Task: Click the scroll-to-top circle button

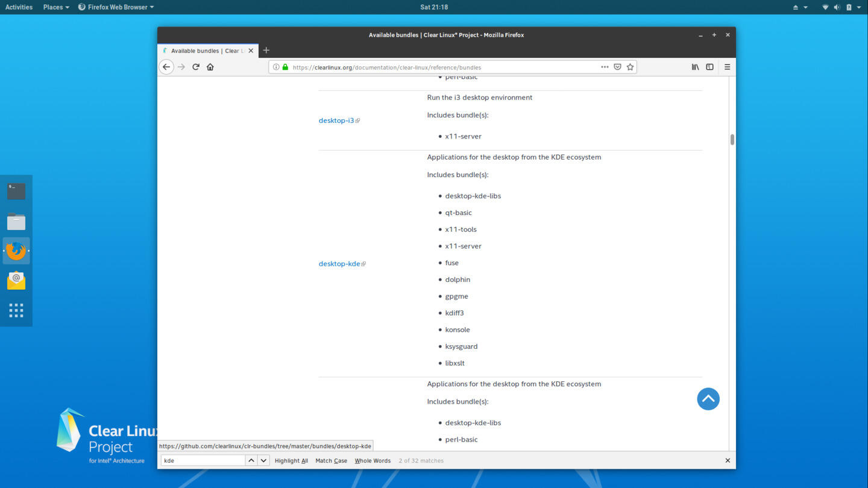Action: pyautogui.click(x=708, y=399)
